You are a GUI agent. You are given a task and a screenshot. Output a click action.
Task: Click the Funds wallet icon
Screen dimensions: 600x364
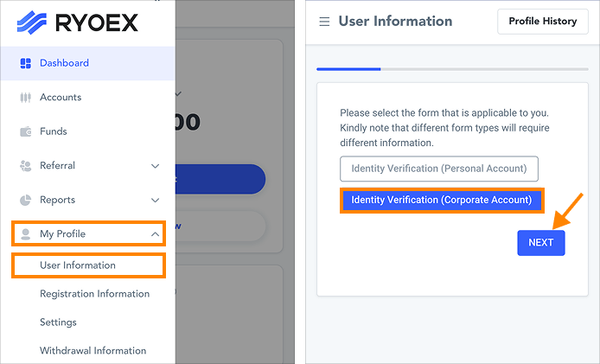tap(25, 131)
